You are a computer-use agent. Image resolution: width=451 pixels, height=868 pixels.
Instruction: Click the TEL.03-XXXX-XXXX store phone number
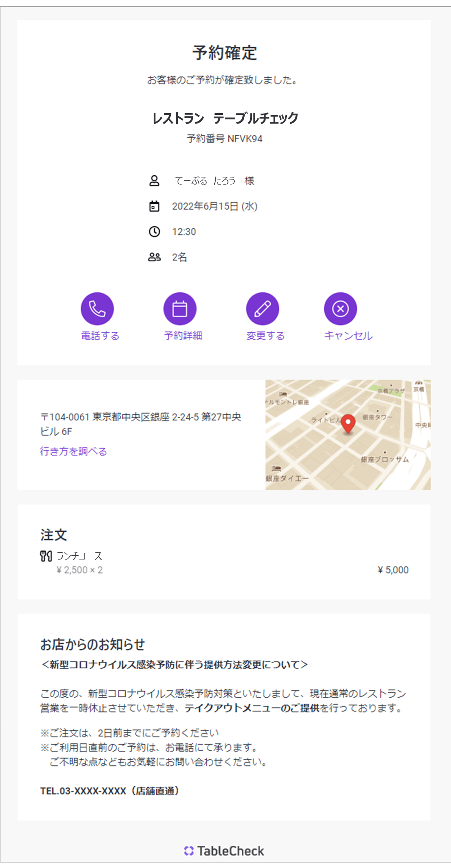pyautogui.click(x=83, y=791)
